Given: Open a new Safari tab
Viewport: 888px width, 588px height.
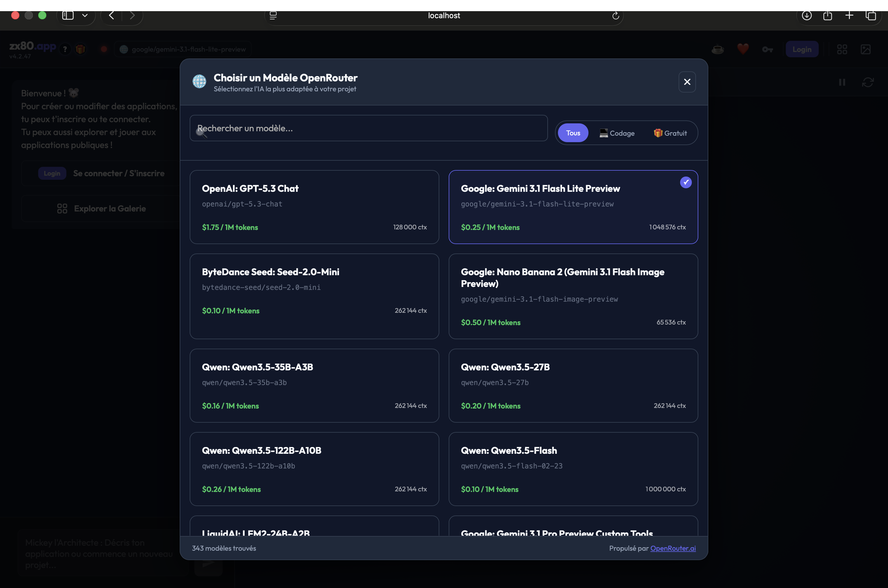Looking at the screenshot, I should coord(850,15).
